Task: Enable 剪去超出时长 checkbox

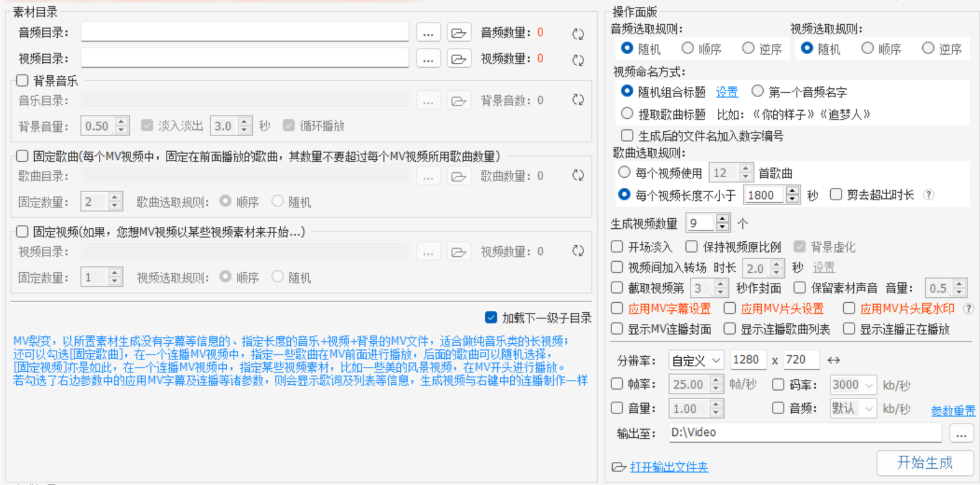Action: [836, 195]
